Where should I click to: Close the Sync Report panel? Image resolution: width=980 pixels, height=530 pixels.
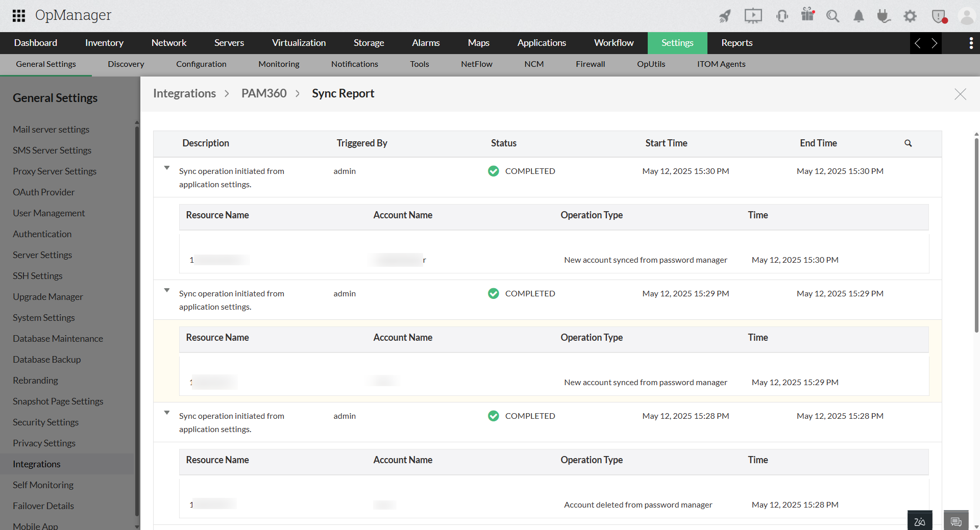pos(960,94)
